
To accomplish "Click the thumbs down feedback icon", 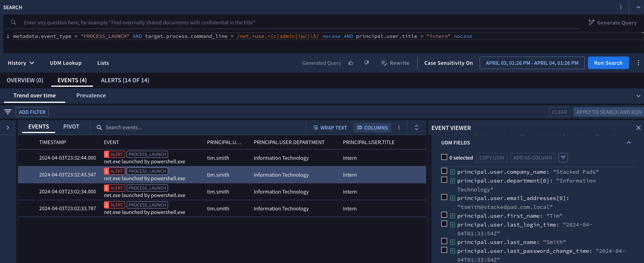I will [366, 63].
